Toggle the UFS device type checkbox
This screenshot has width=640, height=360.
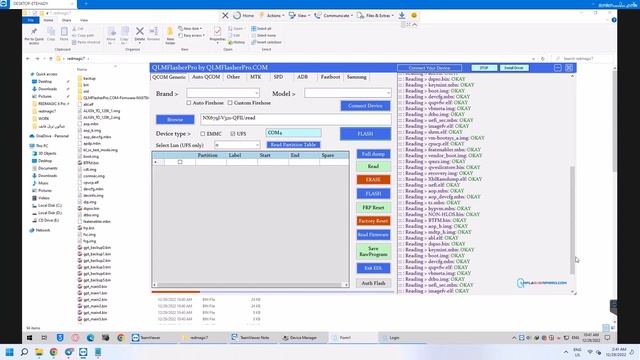233,134
